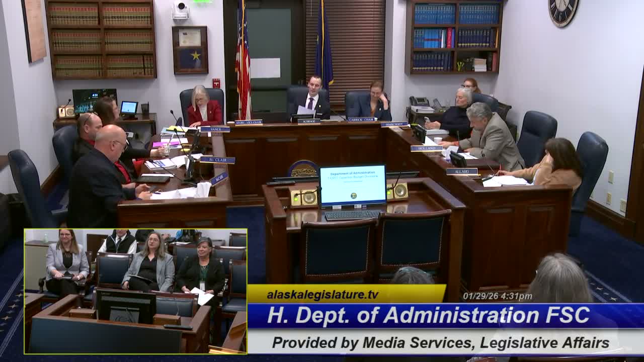The width and height of the screenshot is (644, 362).
Task: Open the alaskalegislature.tv link in the banner
Action: 323,295
